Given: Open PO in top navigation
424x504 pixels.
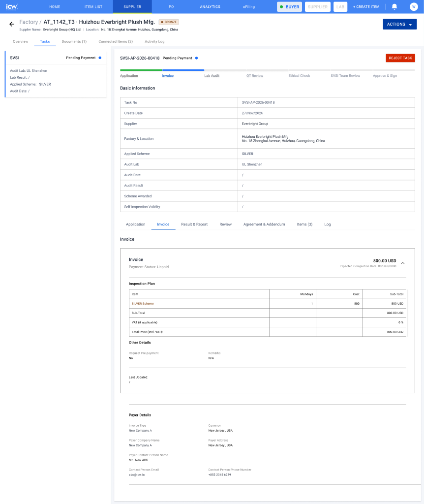Looking at the screenshot, I should point(171,6).
